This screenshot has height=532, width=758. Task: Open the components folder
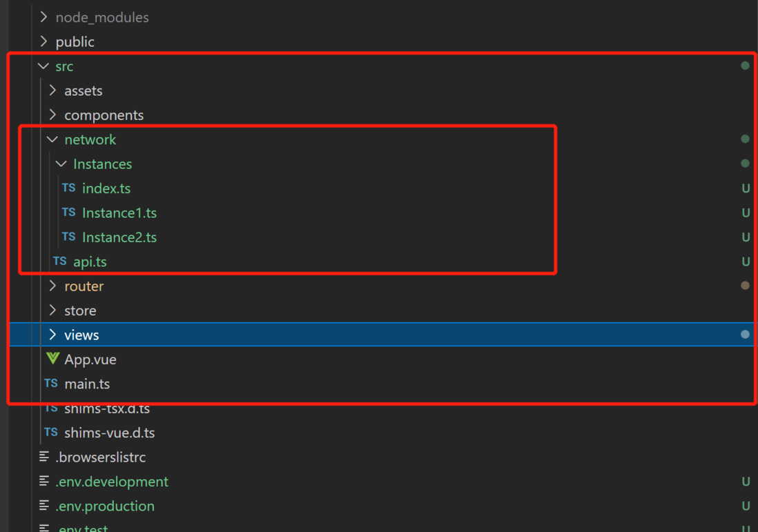click(104, 115)
